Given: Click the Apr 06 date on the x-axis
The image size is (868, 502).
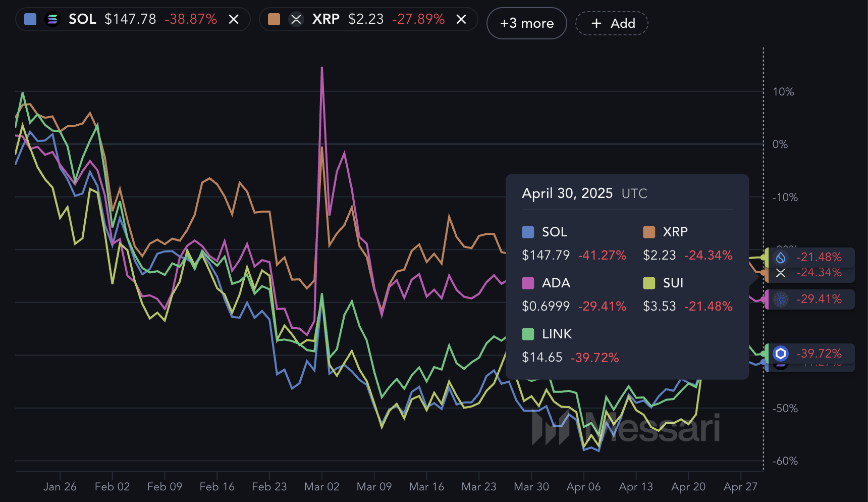Looking at the screenshot, I should coord(583,487).
